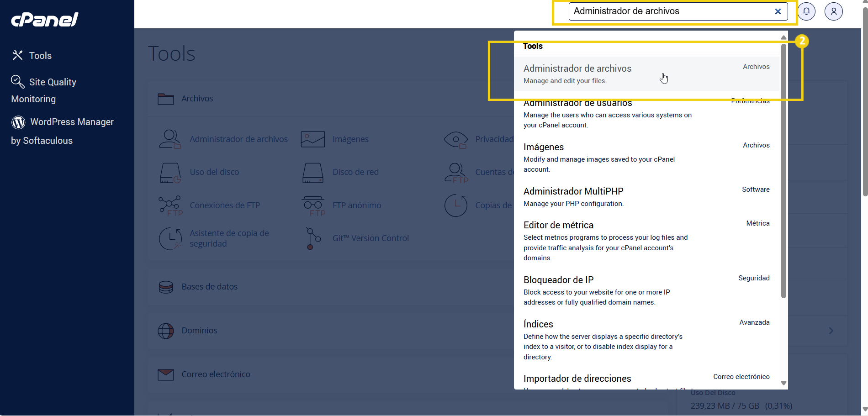Screen dimensions: 868x416
Task: Click the Git Version Control icon
Action: click(x=313, y=238)
